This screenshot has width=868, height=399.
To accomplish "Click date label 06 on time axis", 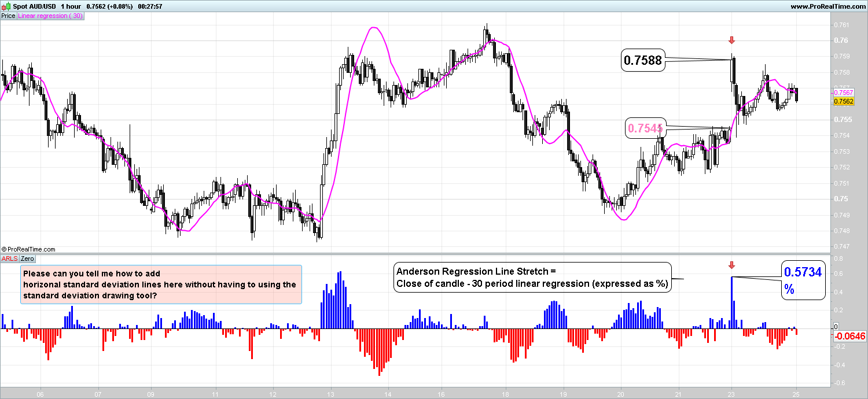I will [x=40, y=393].
